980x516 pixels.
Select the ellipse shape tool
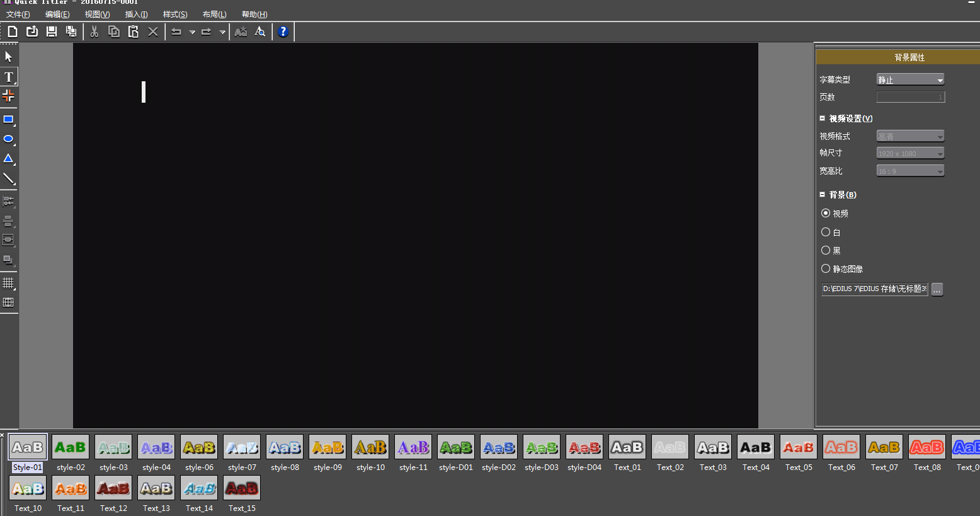(x=8, y=139)
